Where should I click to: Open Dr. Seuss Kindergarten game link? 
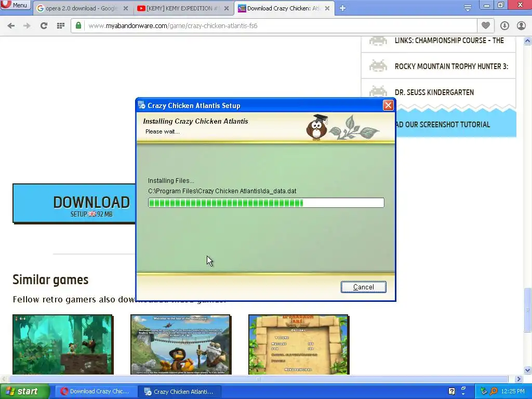coord(434,92)
